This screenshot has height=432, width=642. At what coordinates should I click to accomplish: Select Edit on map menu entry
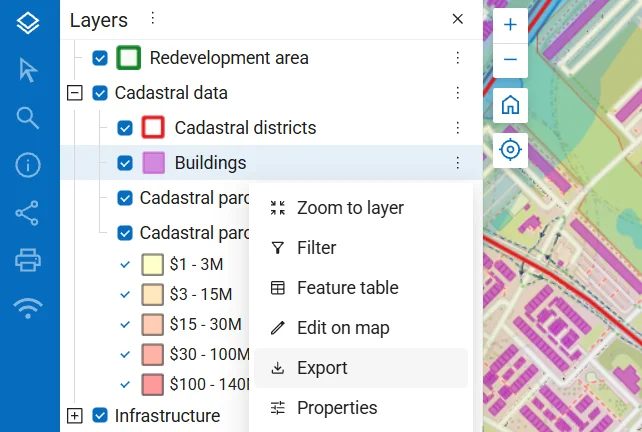click(361, 328)
